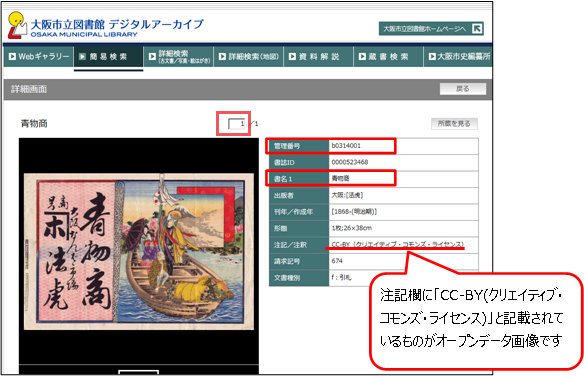Viewport: 584px width, 376px height.
Task: Click the page number input field
Action: pyautogui.click(x=237, y=124)
